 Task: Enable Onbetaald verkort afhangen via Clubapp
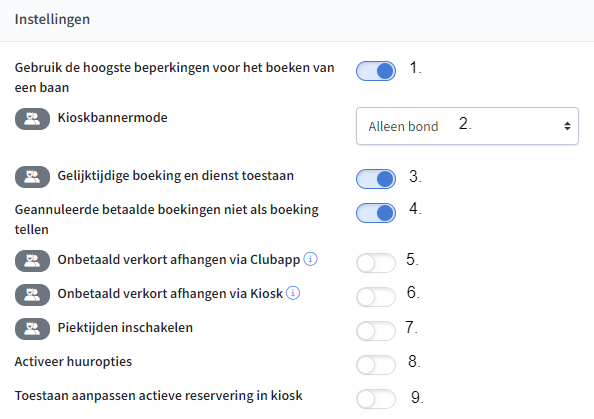376,263
